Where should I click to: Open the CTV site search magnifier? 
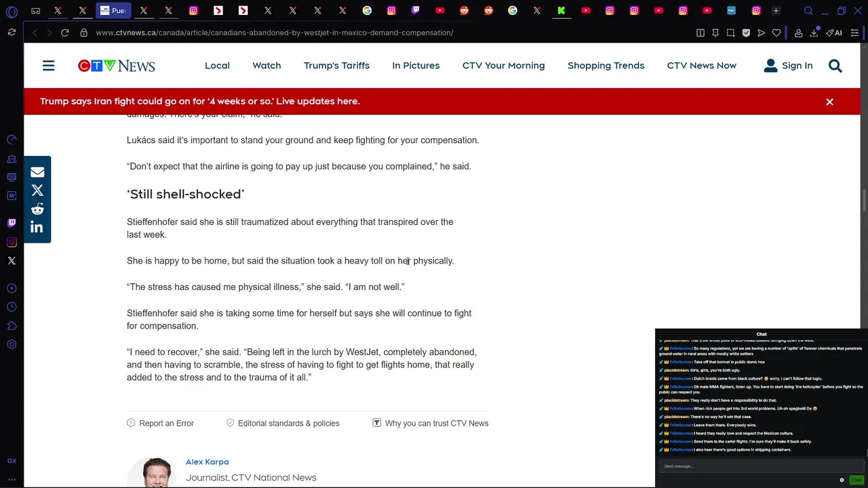(835, 66)
